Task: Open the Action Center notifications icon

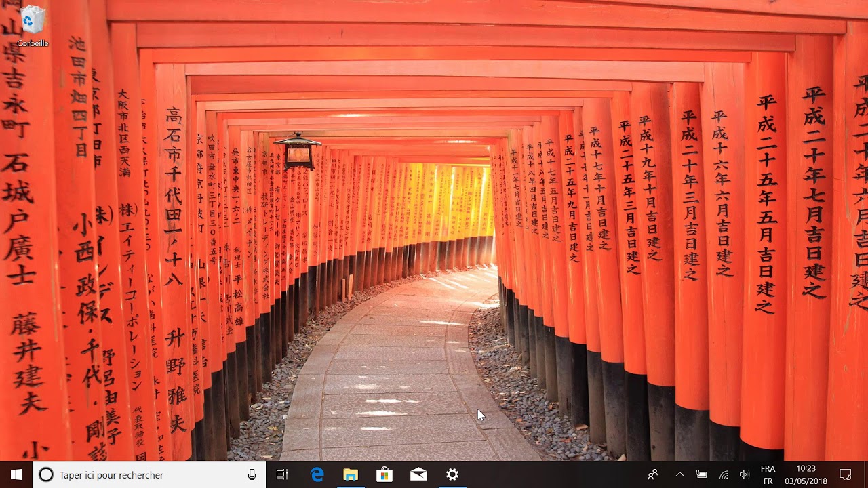Action: click(x=846, y=474)
